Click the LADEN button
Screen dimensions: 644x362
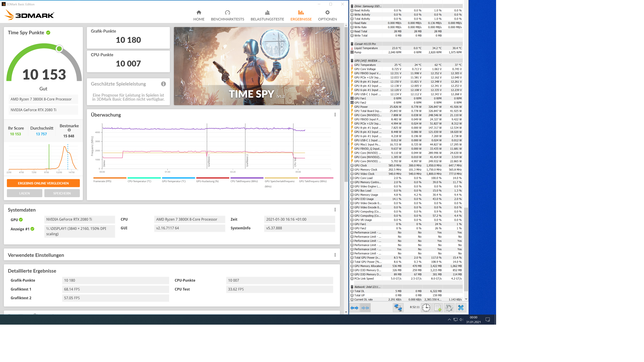click(24, 193)
